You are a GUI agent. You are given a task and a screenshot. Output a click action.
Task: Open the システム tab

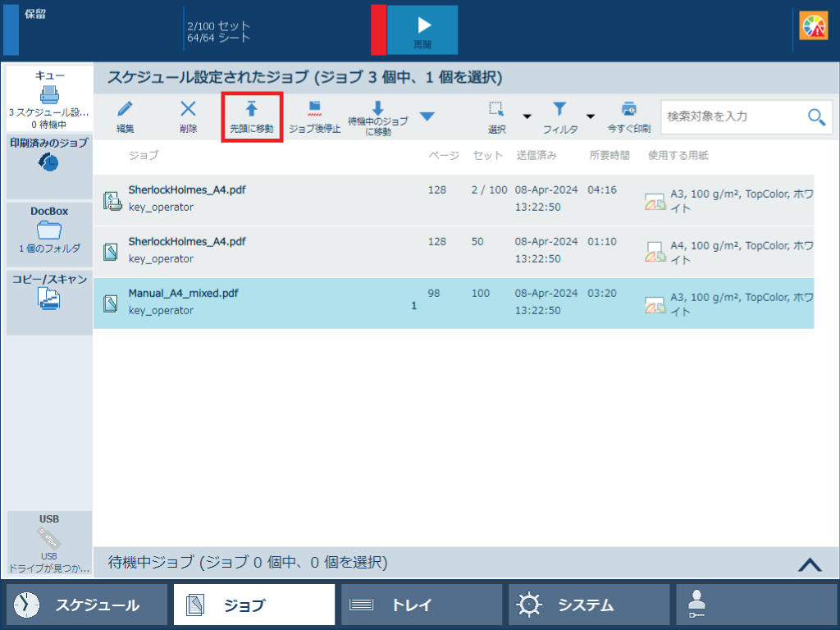click(587, 605)
